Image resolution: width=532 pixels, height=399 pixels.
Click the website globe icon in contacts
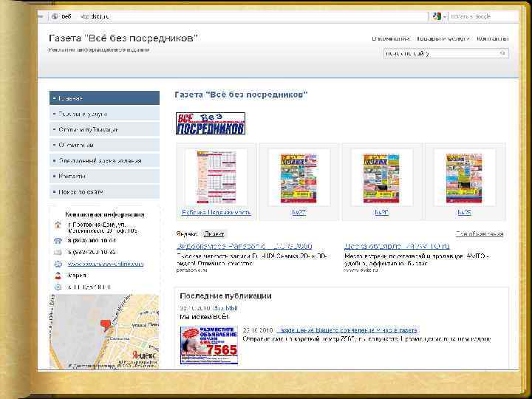pyautogui.click(x=58, y=264)
